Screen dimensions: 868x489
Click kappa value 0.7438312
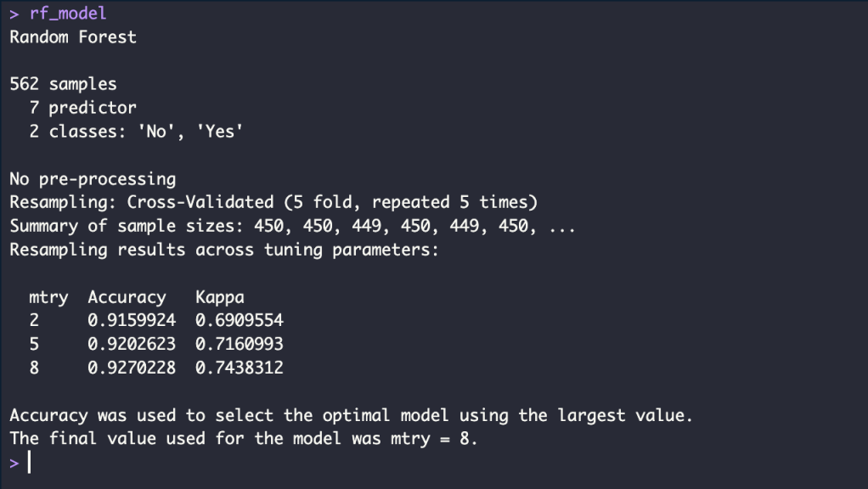pos(240,368)
